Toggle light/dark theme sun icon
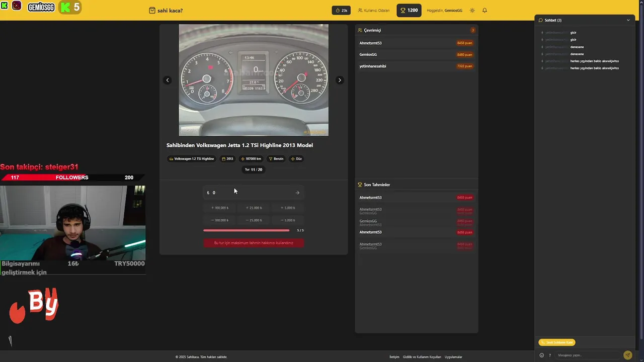 [472, 11]
